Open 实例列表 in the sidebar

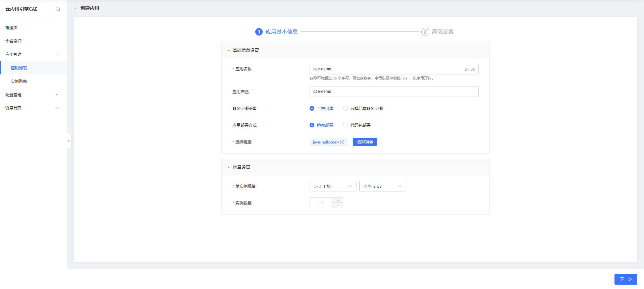coord(19,81)
